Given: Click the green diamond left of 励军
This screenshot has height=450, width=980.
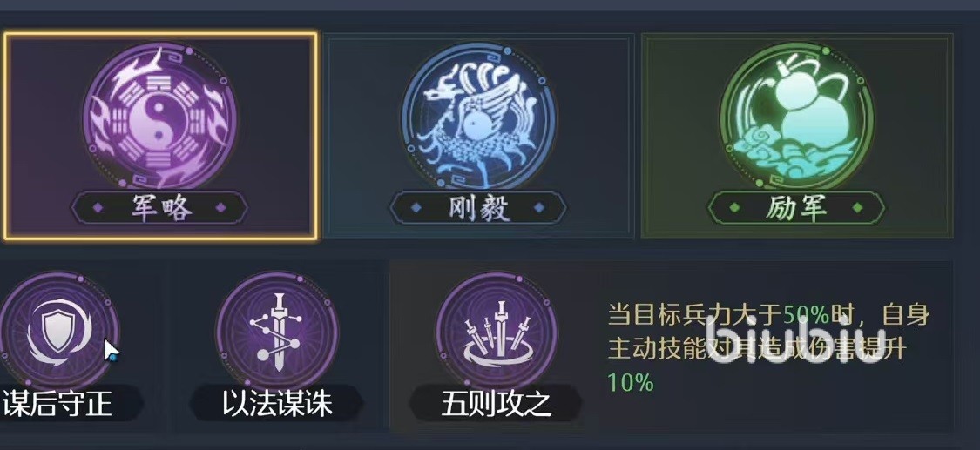Looking at the screenshot, I should pos(734,208).
